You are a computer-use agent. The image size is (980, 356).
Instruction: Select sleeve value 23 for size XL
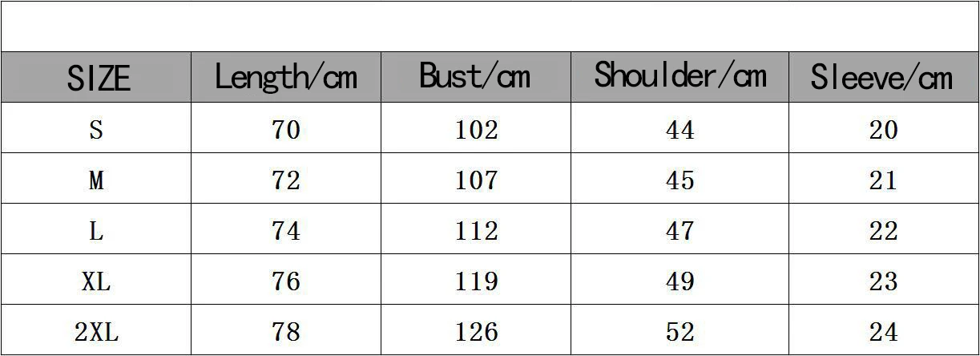(x=884, y=281)
